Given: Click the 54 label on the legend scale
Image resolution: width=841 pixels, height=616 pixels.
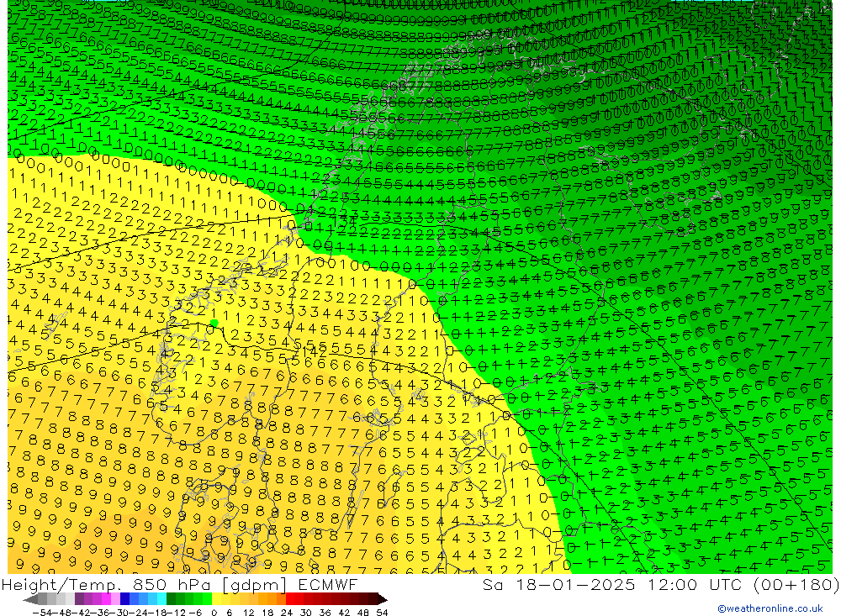Looking at the screenshot, I should (382, 613).
